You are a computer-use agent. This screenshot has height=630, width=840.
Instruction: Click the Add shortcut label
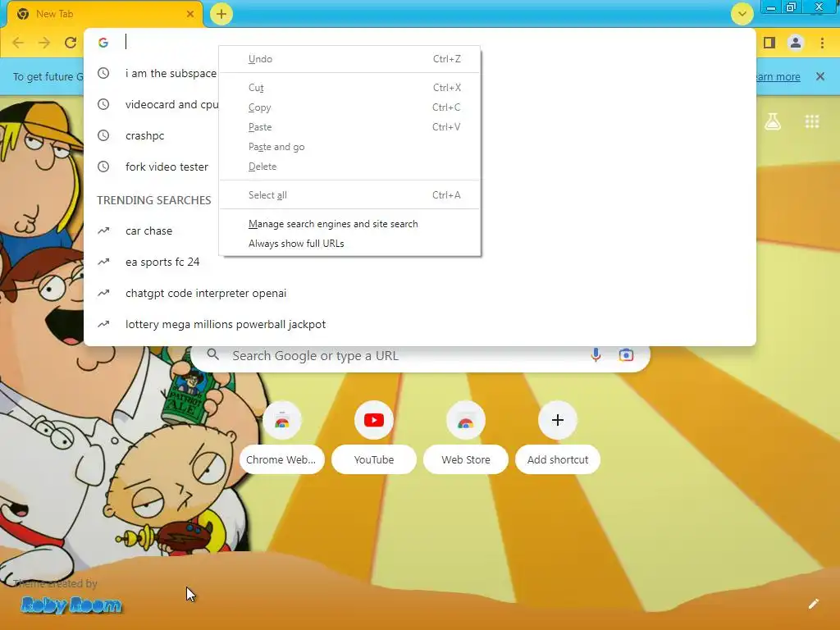click(558, 459)
